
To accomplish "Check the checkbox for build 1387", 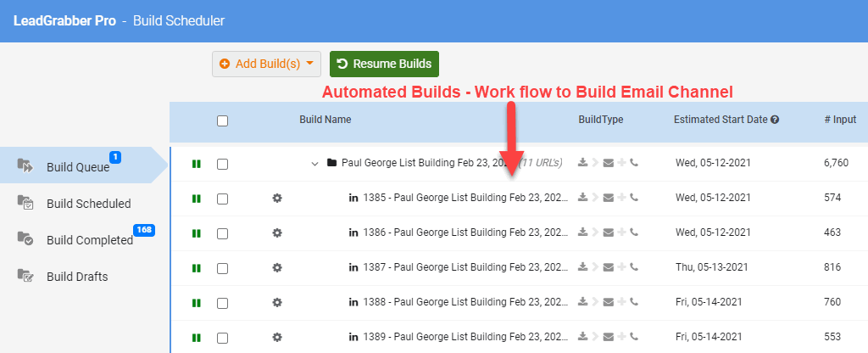I will click(223, 269).
